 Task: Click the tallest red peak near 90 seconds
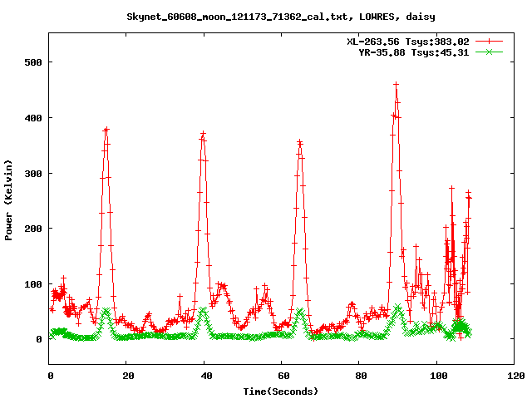(x=396, y=84)
